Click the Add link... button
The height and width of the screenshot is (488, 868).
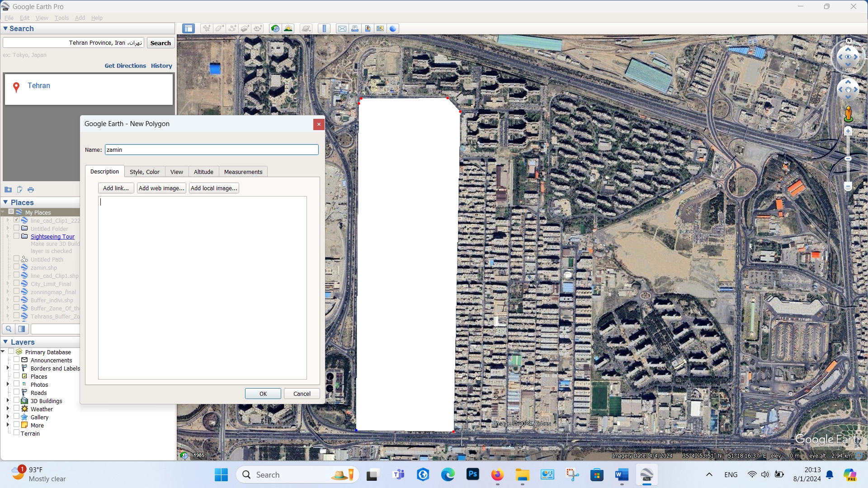point(116,188)
